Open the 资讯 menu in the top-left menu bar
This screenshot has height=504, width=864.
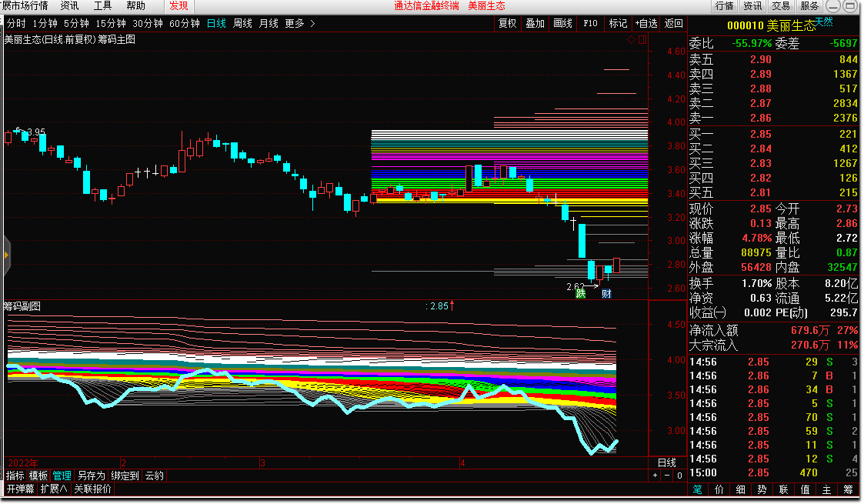(69, 5)
